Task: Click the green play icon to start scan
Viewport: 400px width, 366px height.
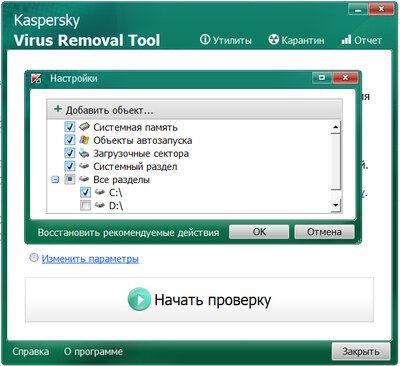Action: 139,300
